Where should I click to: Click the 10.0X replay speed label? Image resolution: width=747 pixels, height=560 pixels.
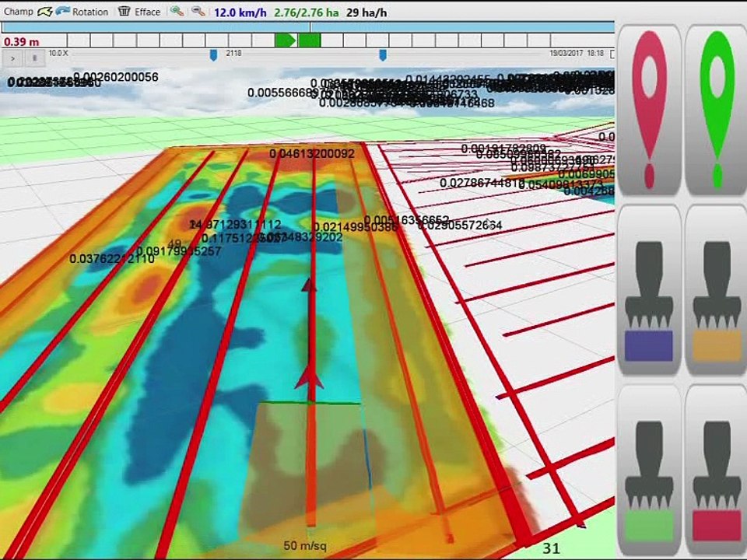click(x=58, y=53)
